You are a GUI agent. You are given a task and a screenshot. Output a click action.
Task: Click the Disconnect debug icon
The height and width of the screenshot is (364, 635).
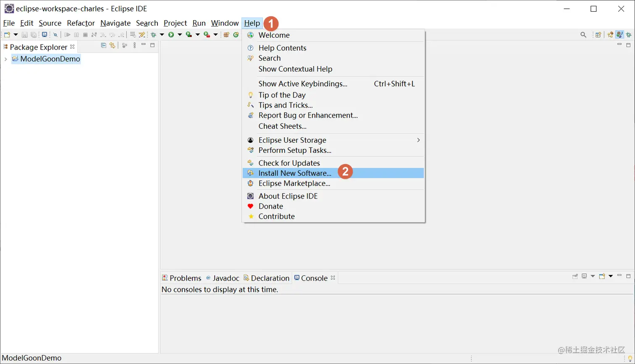94,35
